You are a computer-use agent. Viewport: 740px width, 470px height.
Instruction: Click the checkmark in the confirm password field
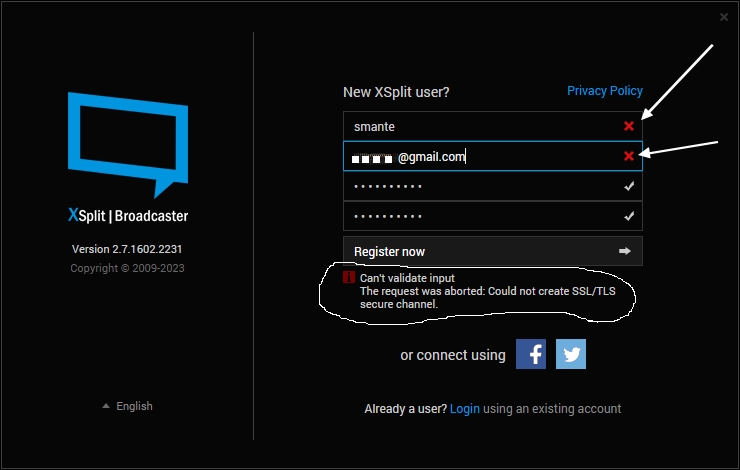coord(629,216)
